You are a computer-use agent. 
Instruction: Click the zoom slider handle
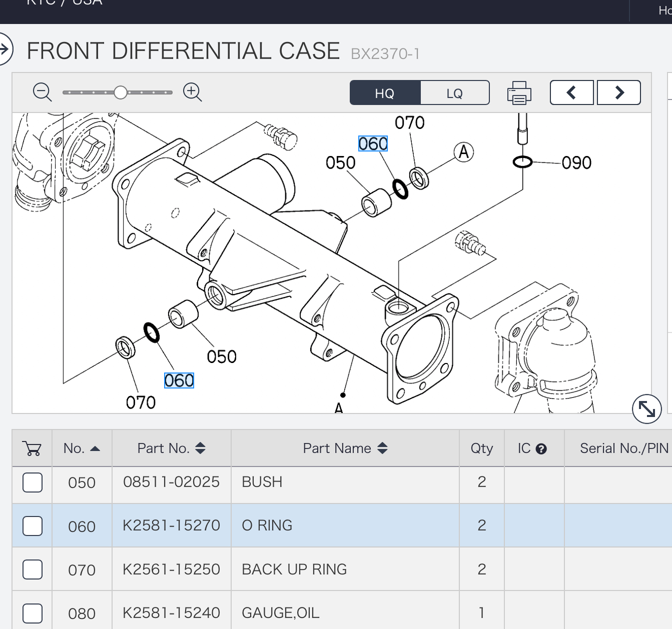[x=121, y=92]
